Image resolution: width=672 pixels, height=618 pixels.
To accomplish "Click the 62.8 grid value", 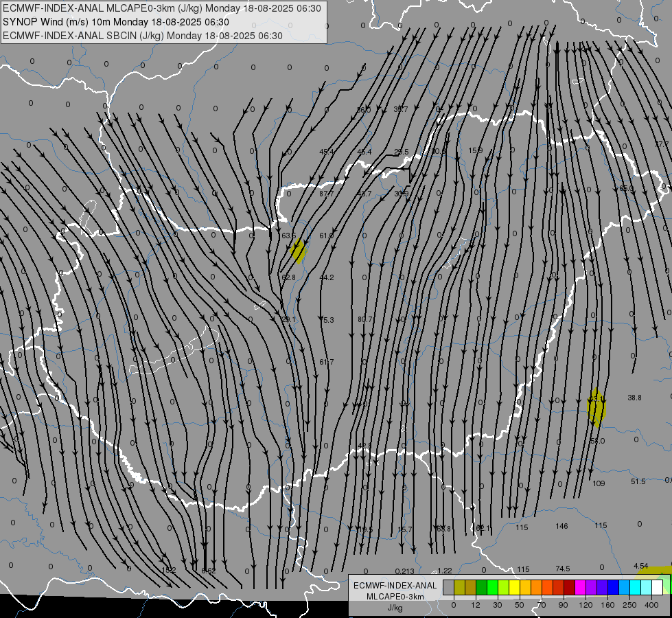I will coord(288,277).
